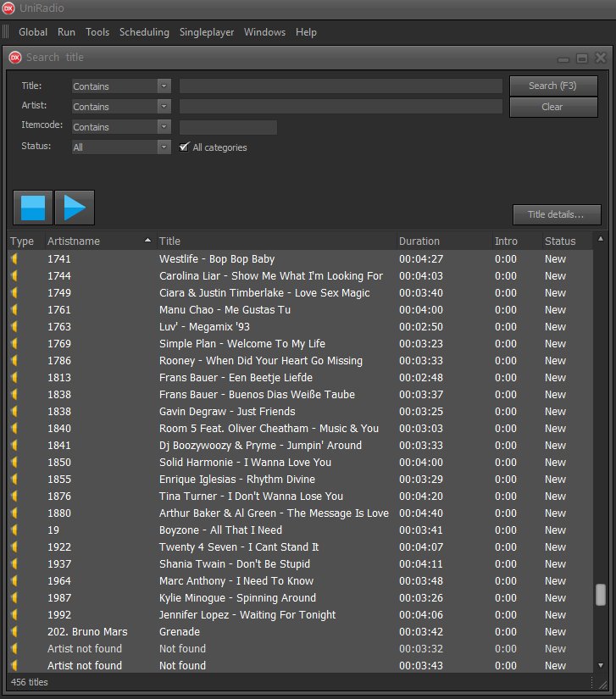Toggle the All categories checkbox
Image resolution: width=616 pixels, height=699 pixels.
coord(185,147)
